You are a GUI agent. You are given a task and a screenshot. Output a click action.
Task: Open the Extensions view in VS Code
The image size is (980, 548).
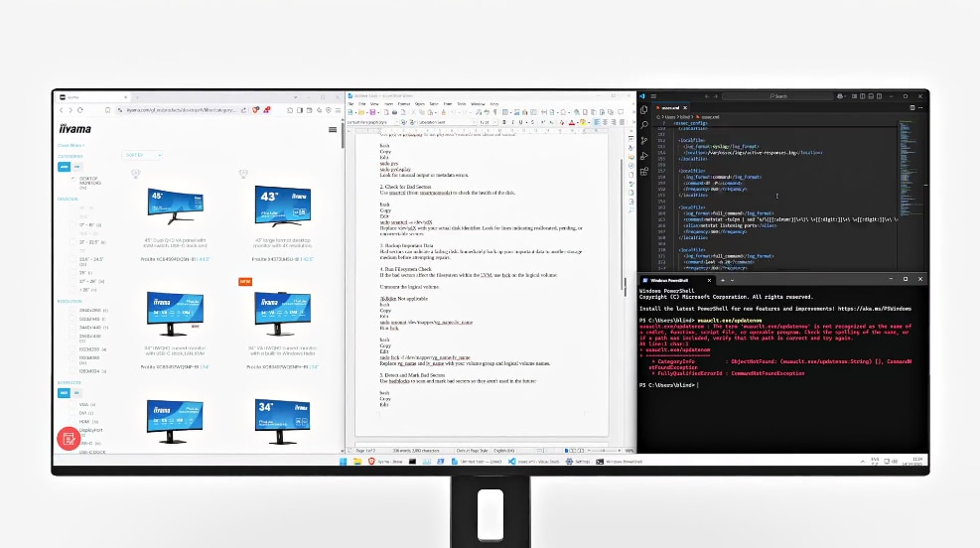click(644, 170)
